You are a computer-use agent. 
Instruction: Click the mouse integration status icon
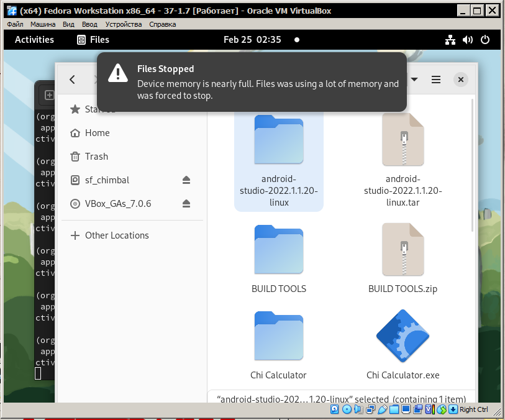click(x=442, y=409)
